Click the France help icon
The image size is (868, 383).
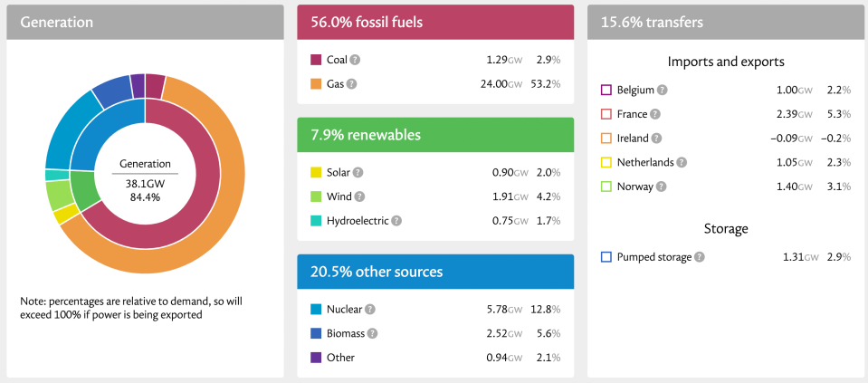654,114
